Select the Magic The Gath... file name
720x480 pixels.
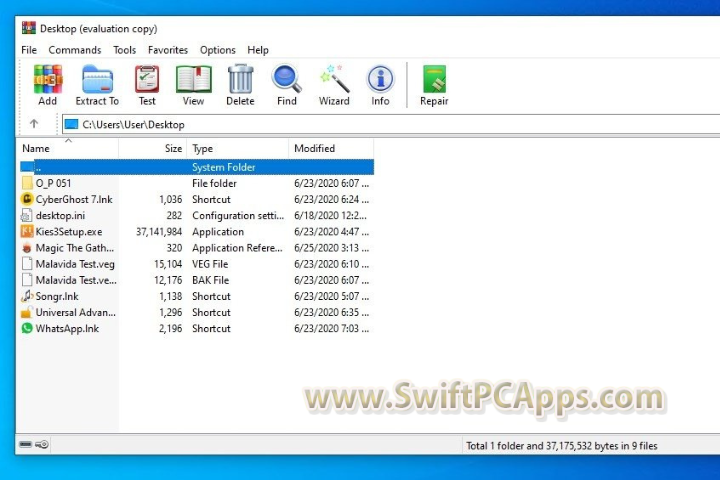click(75, 248)
